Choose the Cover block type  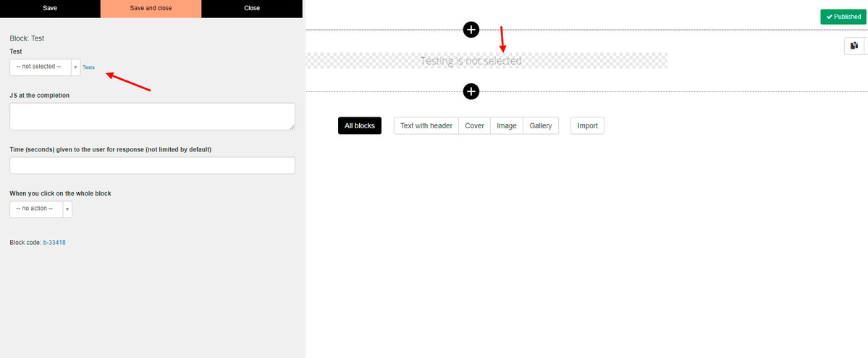click(x=474, y=126)
